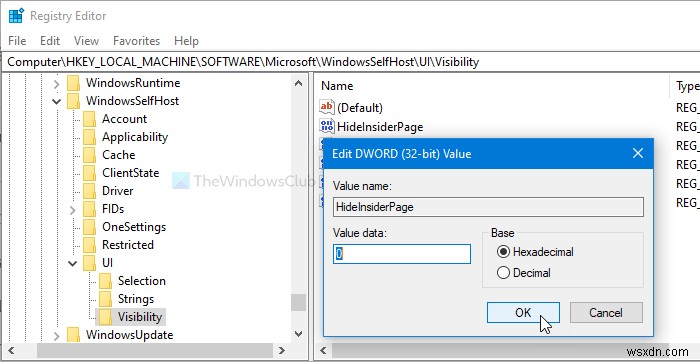Select the HideInsiderPage value name
The width and height of the screenshot is (700, 362).
coord(380,127)
